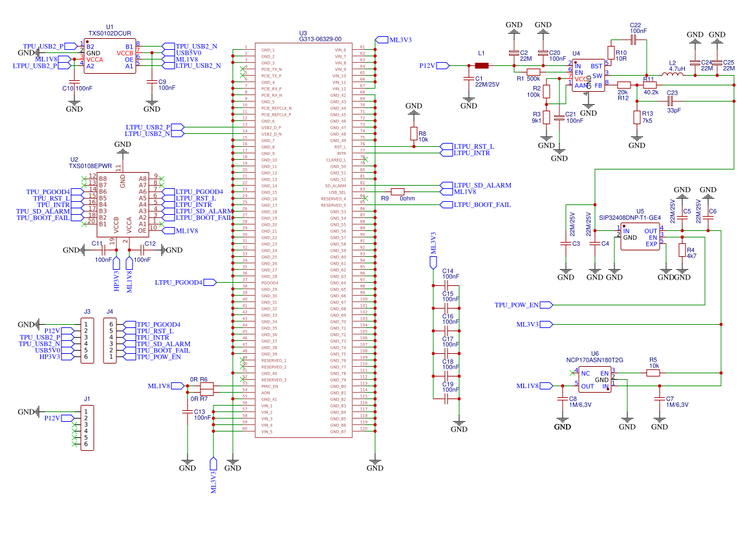Click the C24 22M capacitor
756x535 pixels.
coord(695,62)
